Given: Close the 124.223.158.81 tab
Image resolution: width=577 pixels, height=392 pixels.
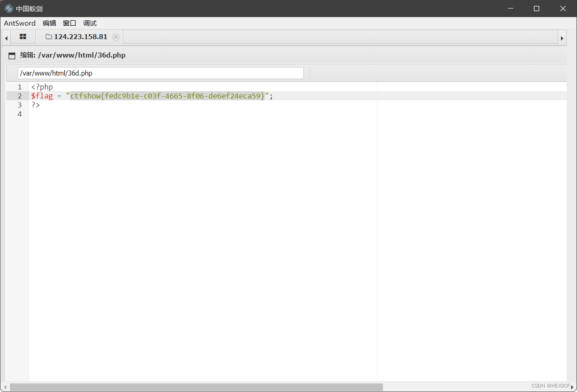Looking at the screenshot, I should point(116,37).
